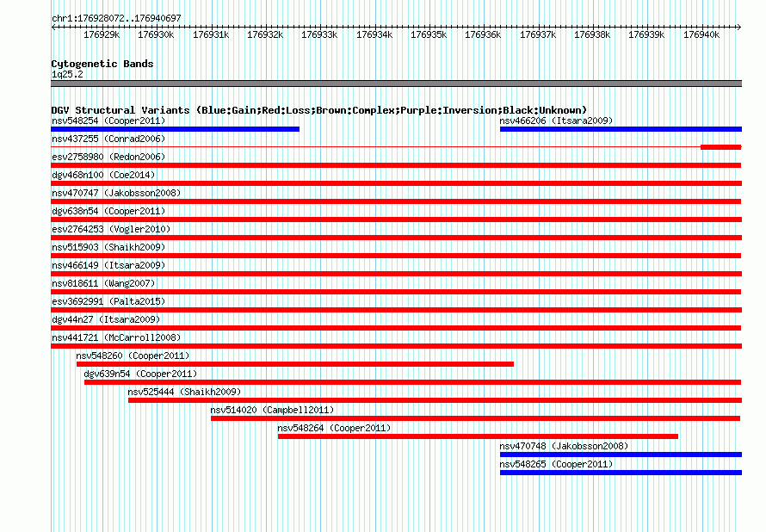Click the red bar under dgv44n27

pyautogui.click(x=396, y=328)
